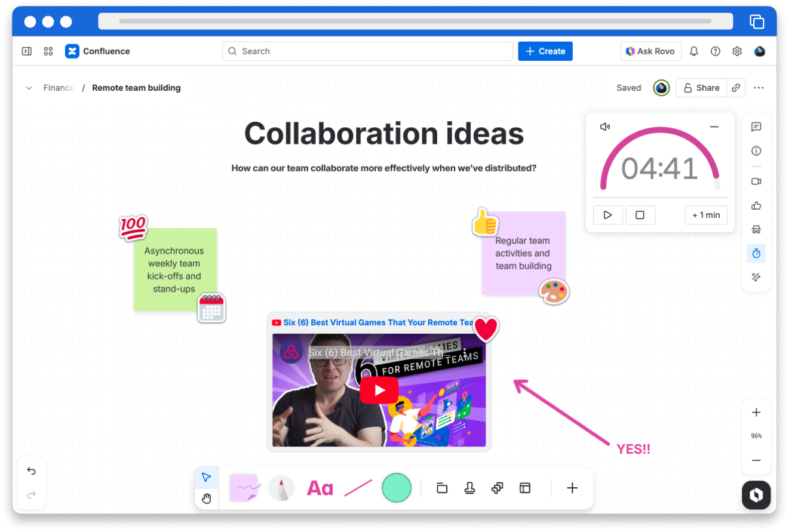Add one minute with + 1 min
This screenshot has height=532, width=789.
click(x=706, y=215)
